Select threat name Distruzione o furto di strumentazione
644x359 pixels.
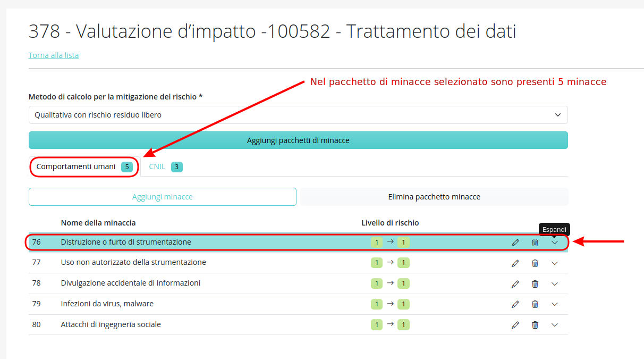(126, 242)
